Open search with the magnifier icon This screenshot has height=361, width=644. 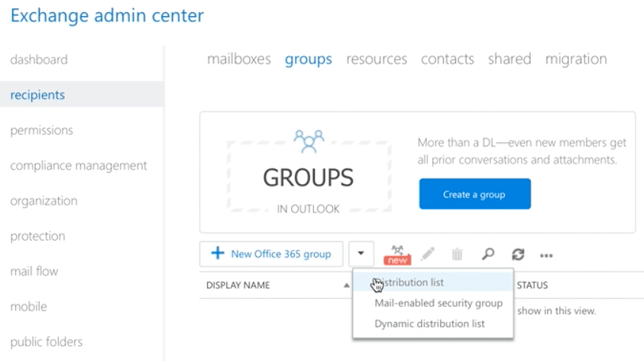pos(487,254)
